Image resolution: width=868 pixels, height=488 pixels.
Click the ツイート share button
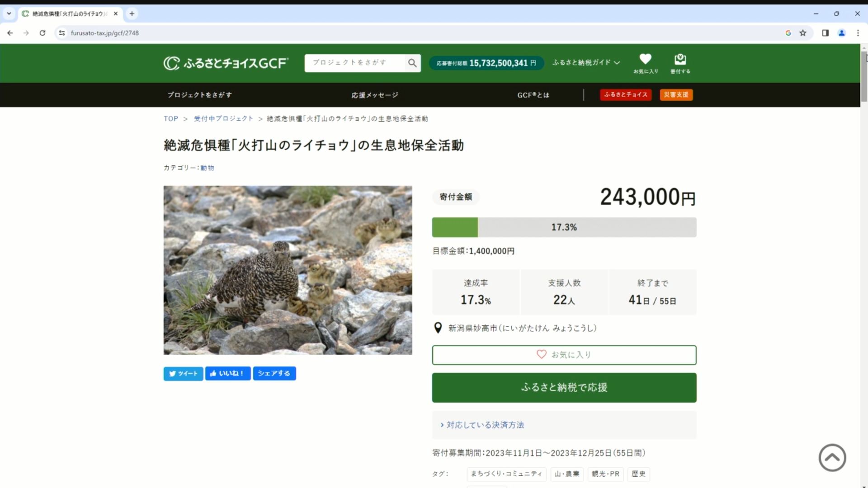tap(183, 373)
